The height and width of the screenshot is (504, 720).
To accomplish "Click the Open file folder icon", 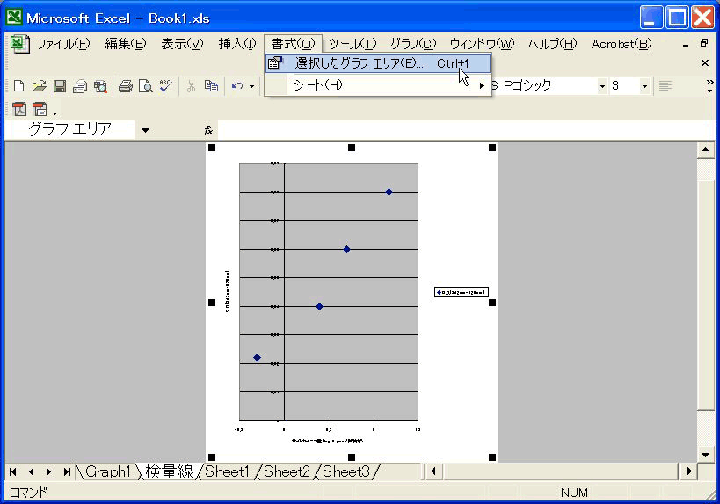I will (x=40, y=86).
